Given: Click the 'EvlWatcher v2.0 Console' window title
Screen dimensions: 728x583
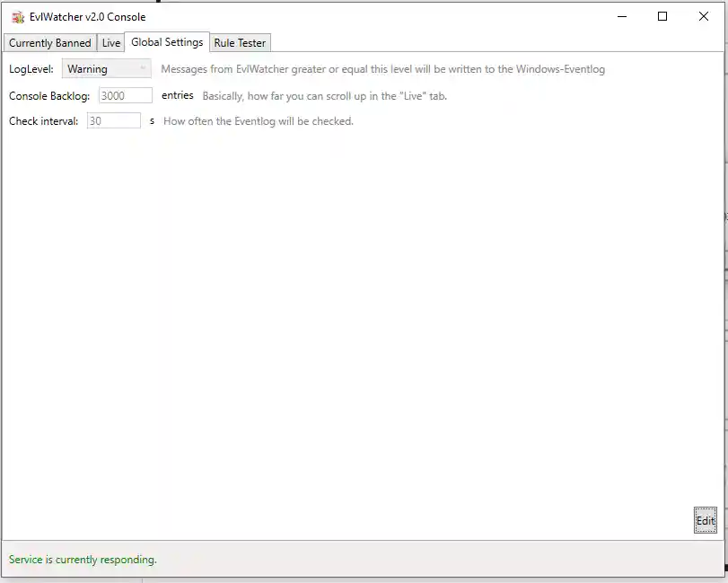Looking at the screenshot, I should (x=87, y=17).
